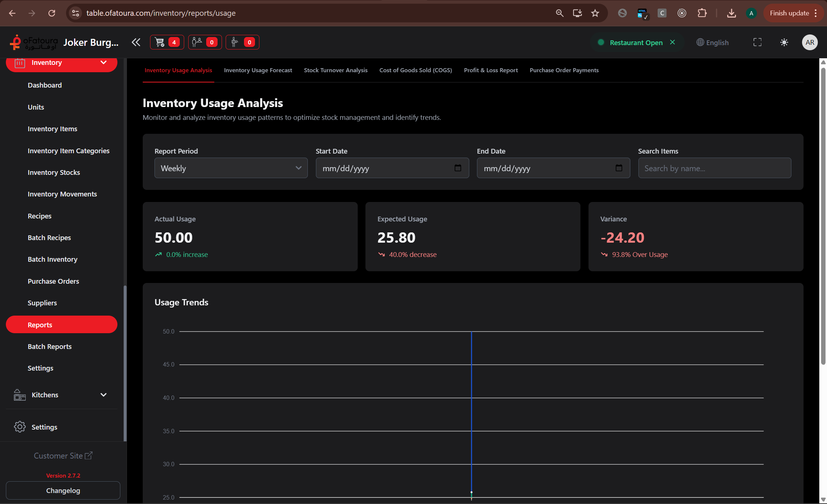Dismiss the Restaurant Open status

[673, 42]
